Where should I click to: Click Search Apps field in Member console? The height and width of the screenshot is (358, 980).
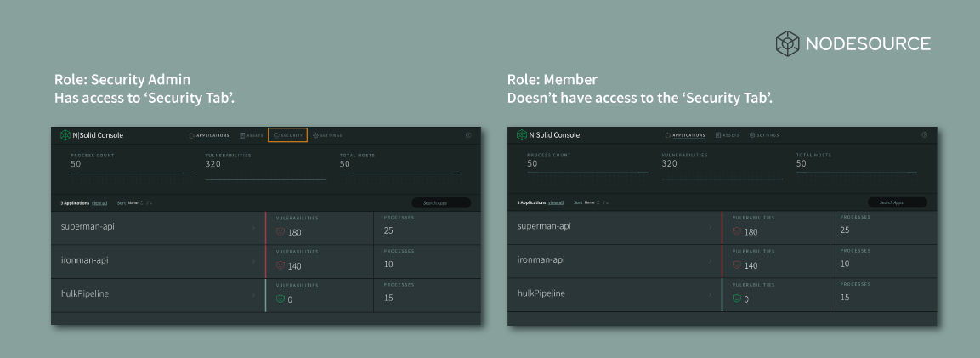(x=898, y=203)
